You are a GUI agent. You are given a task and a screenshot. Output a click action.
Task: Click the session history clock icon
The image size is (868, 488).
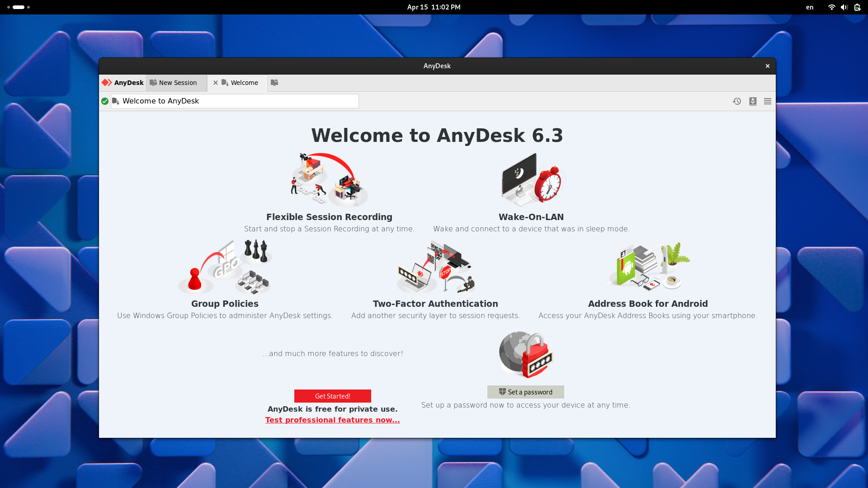(737, 101)
